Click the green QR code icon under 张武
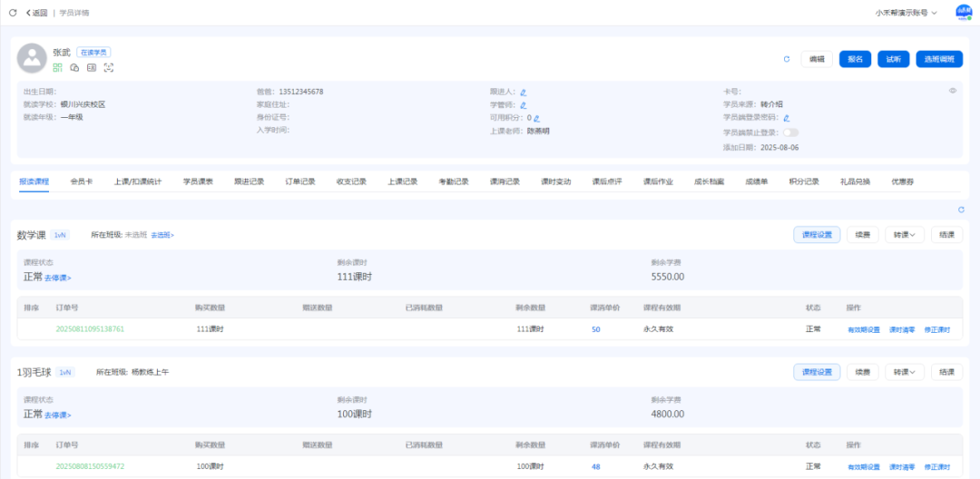980x479 pixels. click(57, 68)
